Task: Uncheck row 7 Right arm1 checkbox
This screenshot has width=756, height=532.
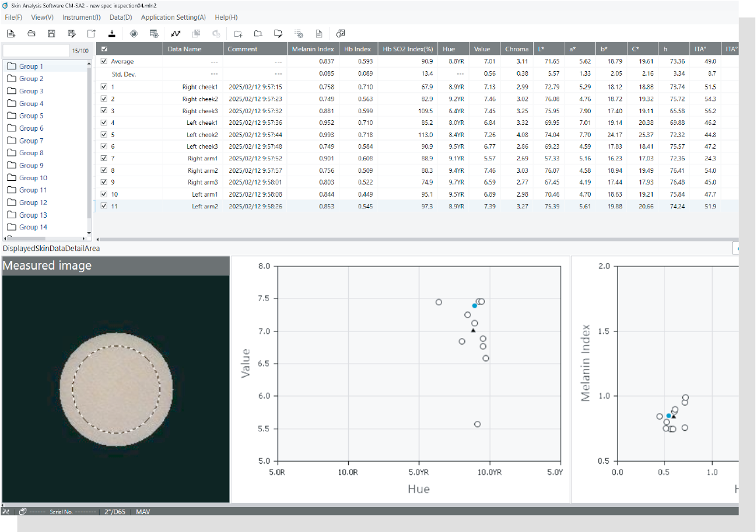Action: pos(104,158)
